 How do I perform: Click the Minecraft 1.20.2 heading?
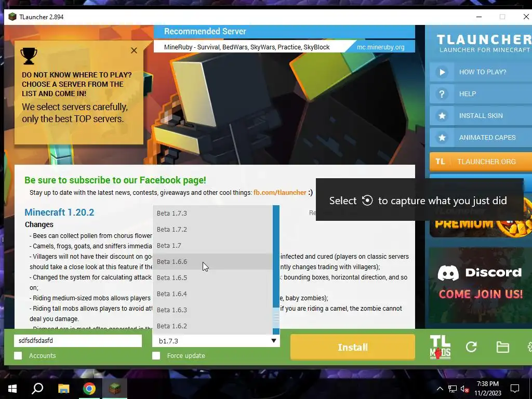pos(59,212)
